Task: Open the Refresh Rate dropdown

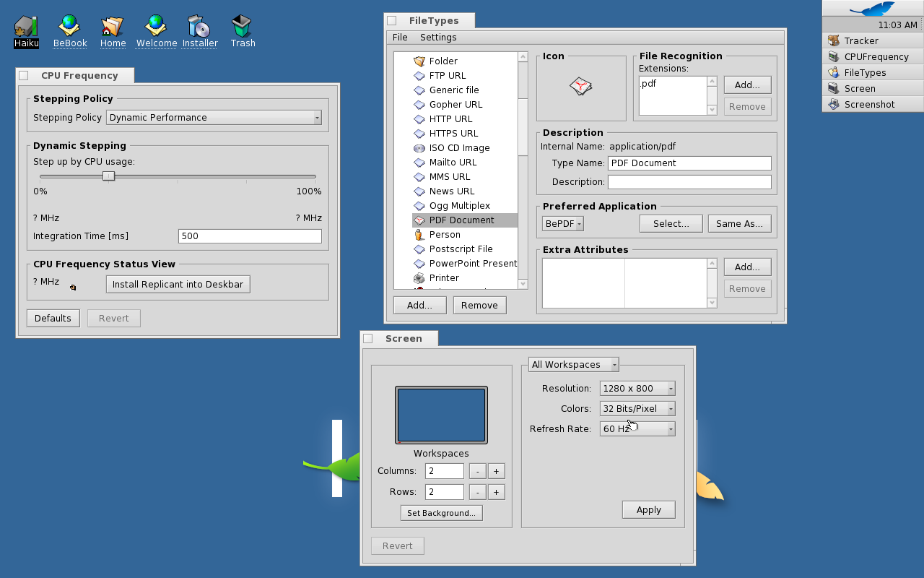Action: [x=637, y=429]
